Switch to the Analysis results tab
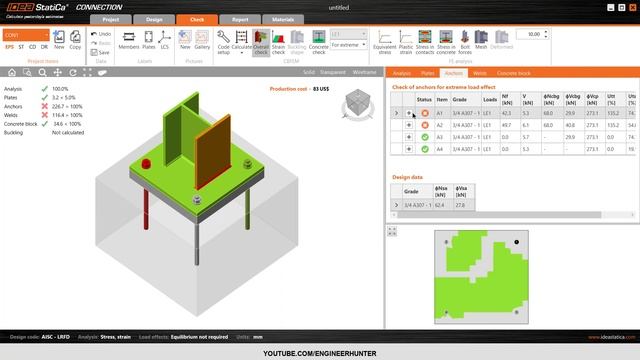Screen dimensions: 640x360 402,73
